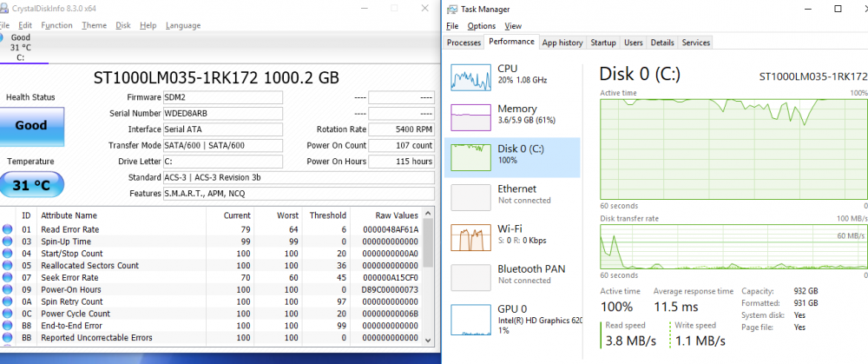Click the Task Manager title bar icon
The image size is (868, 364).
coord(452,9)
